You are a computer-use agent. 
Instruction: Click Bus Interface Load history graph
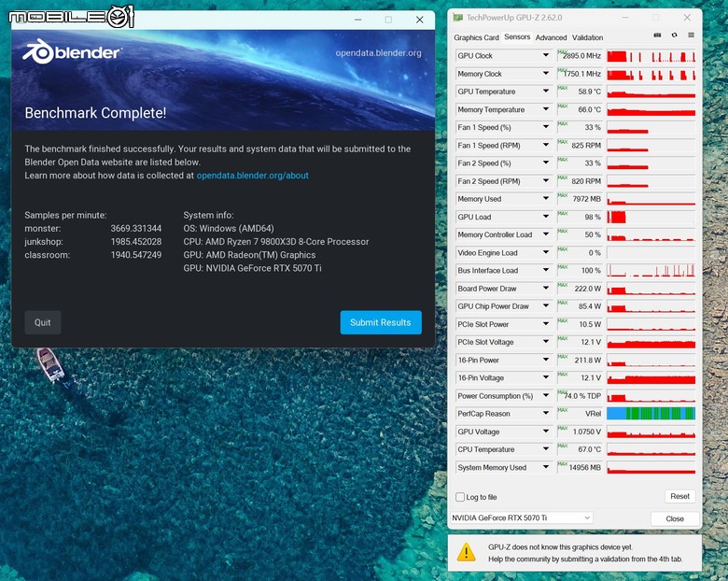[x=651, y=270]
